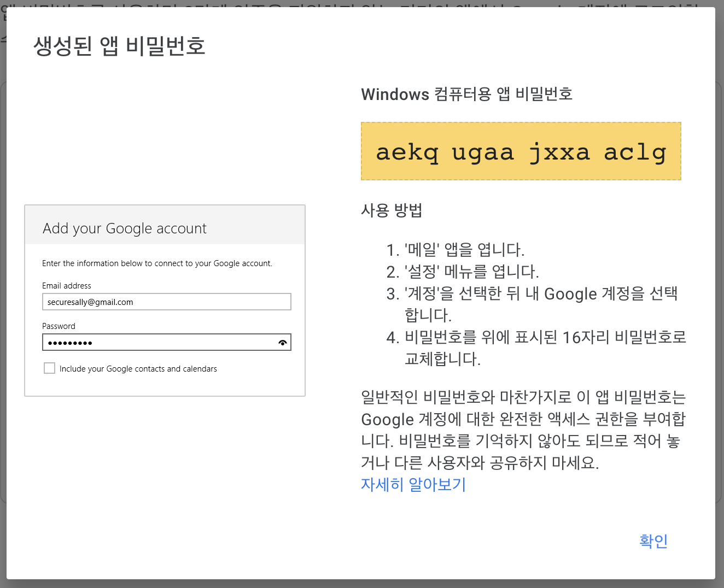Viewport: 724px width, 588px height.
Task: Open the 자세히 알아보기 link
Action: coord(413,484)
